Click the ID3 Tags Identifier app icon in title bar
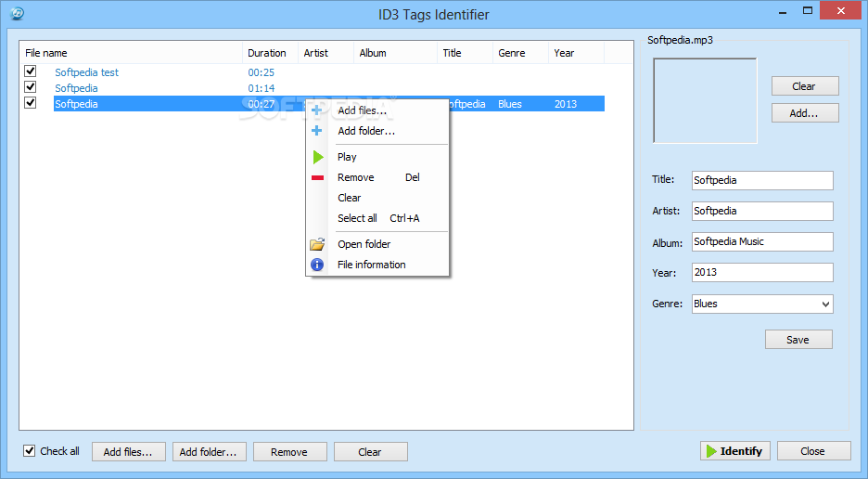 (x=18, y=13)
